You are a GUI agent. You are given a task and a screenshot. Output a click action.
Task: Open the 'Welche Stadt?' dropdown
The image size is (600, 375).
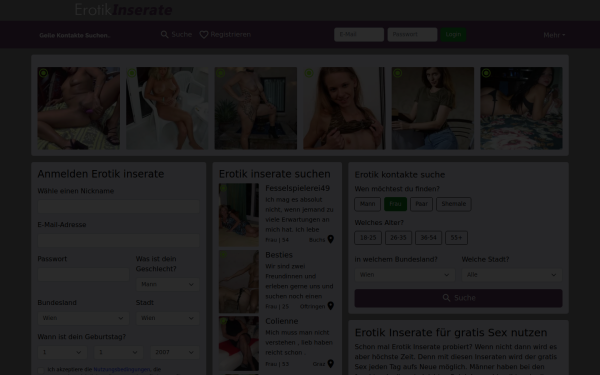click(x=512, y=275)
